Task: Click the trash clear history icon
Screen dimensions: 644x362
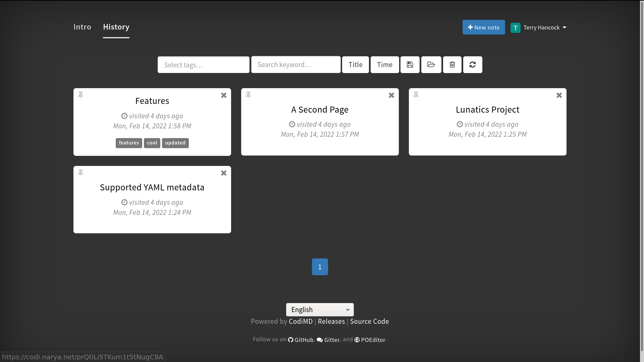Action: [x=452, y=65]
